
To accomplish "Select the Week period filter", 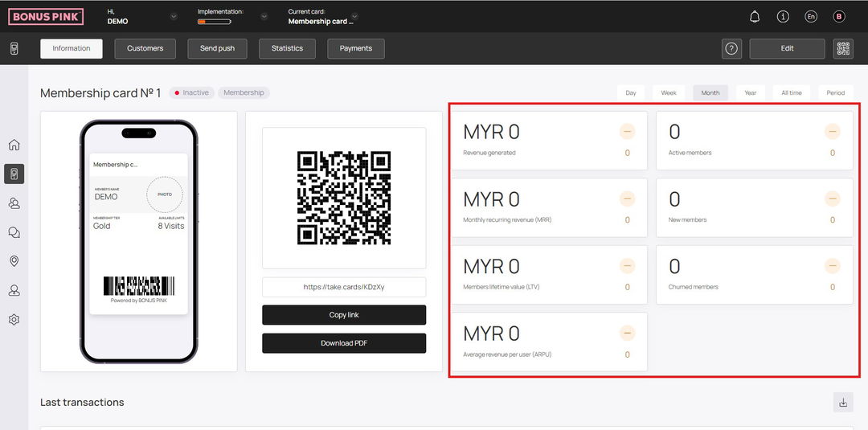I will pyautogui.click(x=669, y=93).
